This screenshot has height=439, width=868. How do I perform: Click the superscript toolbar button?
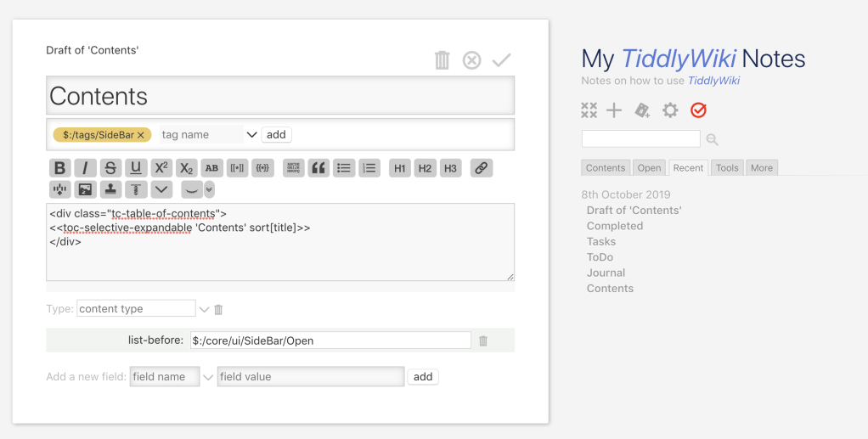[161, 168]
